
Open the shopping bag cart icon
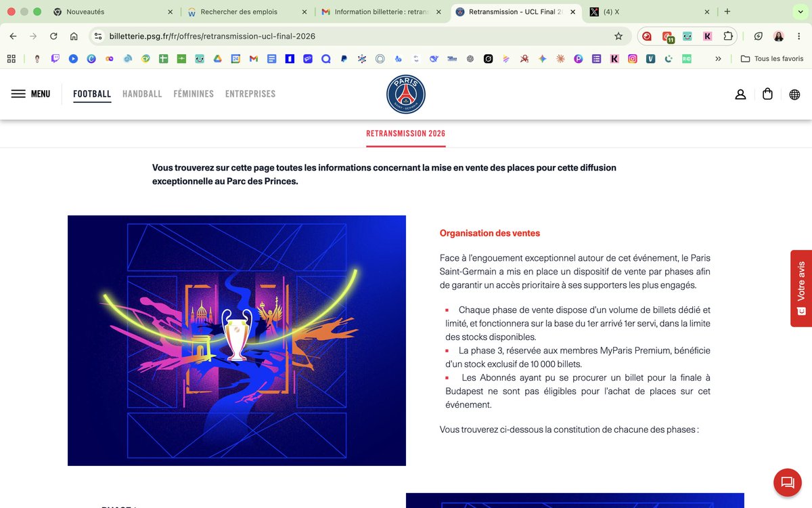pos(767,94)
